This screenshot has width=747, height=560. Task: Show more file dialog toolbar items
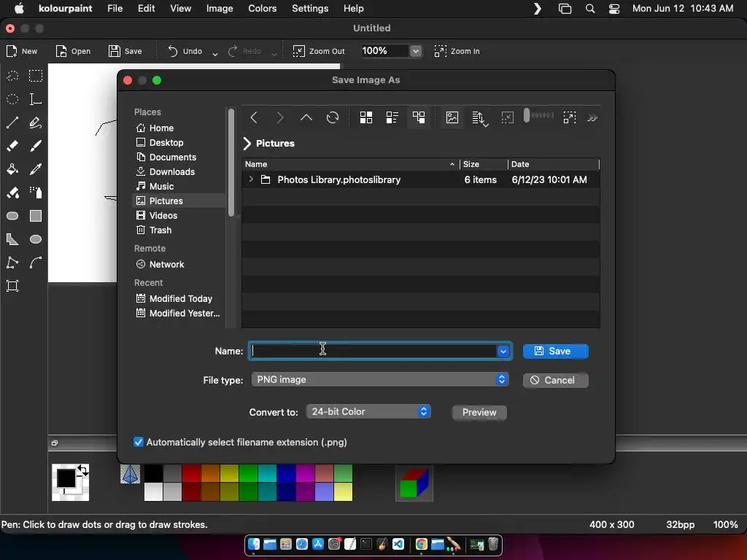[592, 117]
